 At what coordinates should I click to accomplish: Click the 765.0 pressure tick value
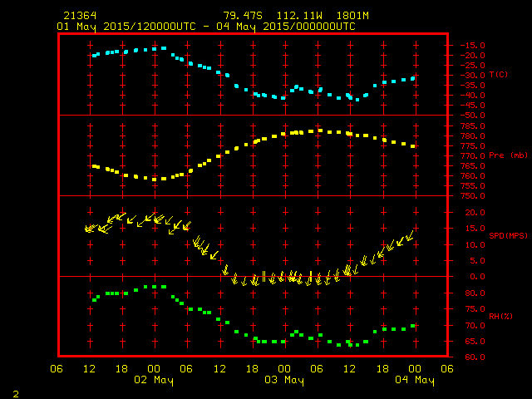click(473, 166)
